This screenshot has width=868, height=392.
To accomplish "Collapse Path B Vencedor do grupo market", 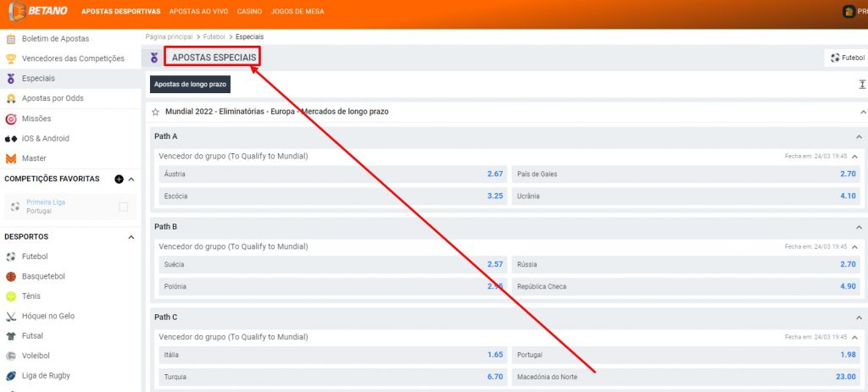I will pos(854,246).
